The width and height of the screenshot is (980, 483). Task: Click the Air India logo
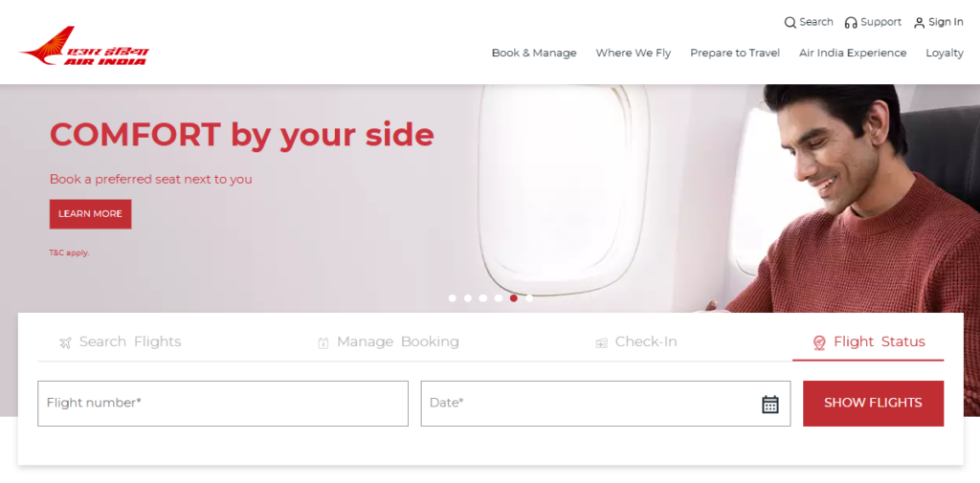click(84, 46)
